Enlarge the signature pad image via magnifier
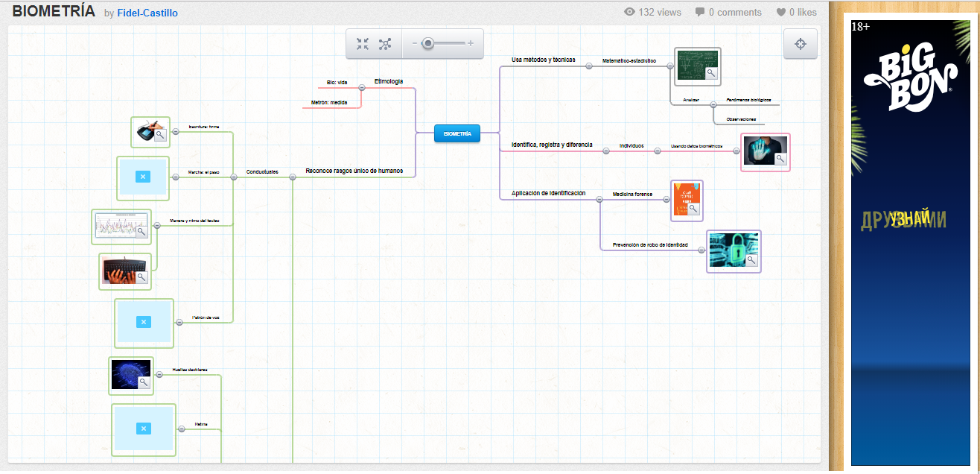This screenshot has width=980, height=474. (x=159, y=135)
